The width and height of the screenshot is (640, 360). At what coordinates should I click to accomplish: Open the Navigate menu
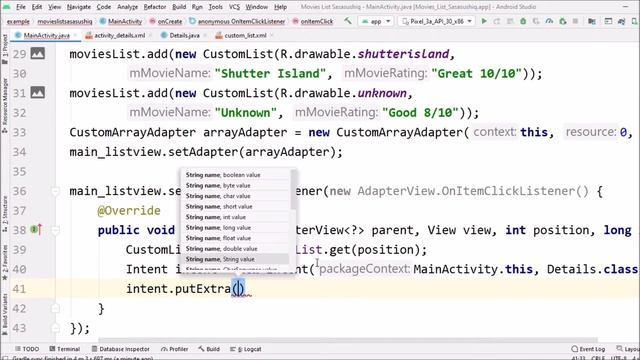79,7
